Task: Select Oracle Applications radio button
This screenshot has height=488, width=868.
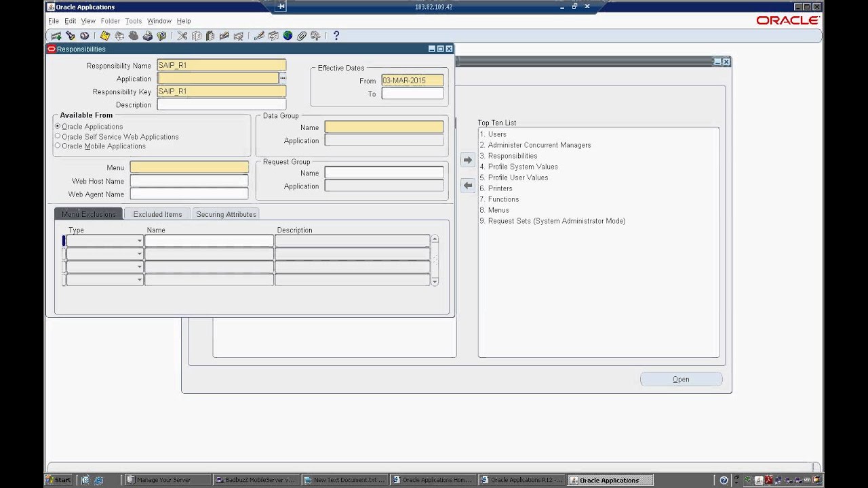Action: coord(58,126)
